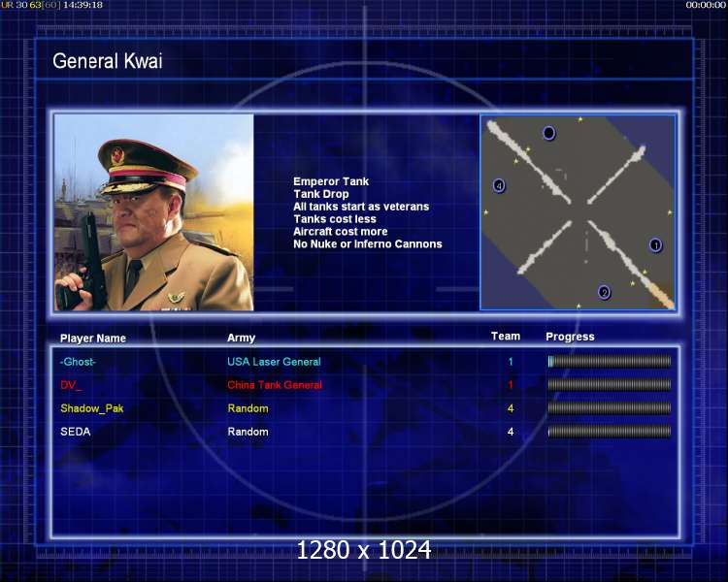Click the "Progress" column header
Screen dimensions: 728x582
click(x=570, y=337)
